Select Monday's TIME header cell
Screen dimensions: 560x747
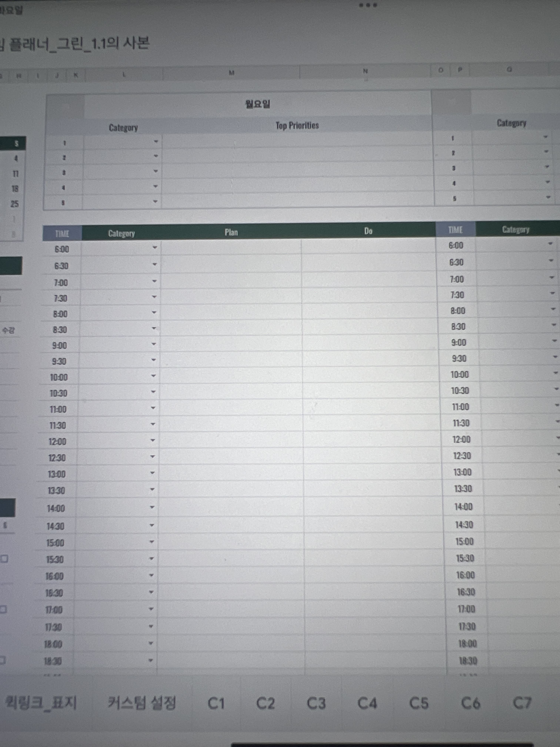coord(62,233)
